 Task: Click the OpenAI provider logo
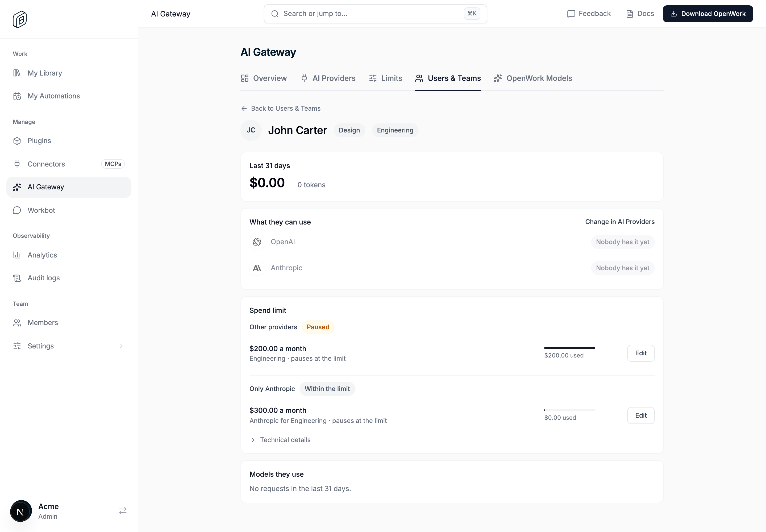pyautogui.click(x=257, y=242)
